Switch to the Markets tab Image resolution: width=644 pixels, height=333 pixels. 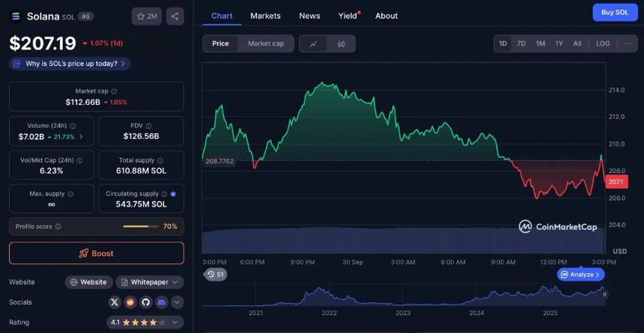coord(265,16)
